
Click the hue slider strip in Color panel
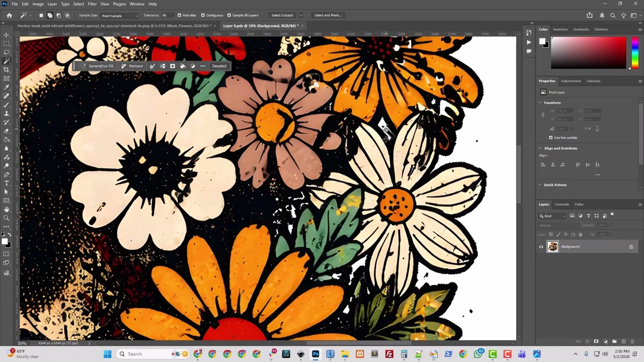click(634, 52)
